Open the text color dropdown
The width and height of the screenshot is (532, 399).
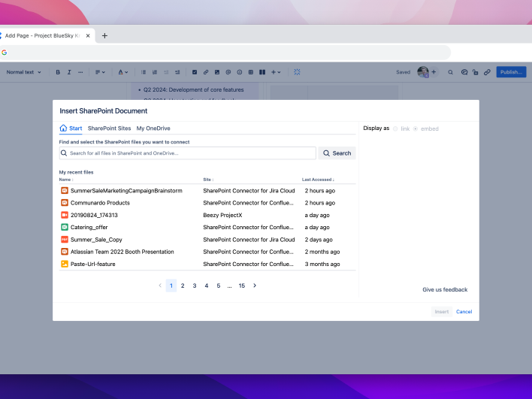point(122,72)
